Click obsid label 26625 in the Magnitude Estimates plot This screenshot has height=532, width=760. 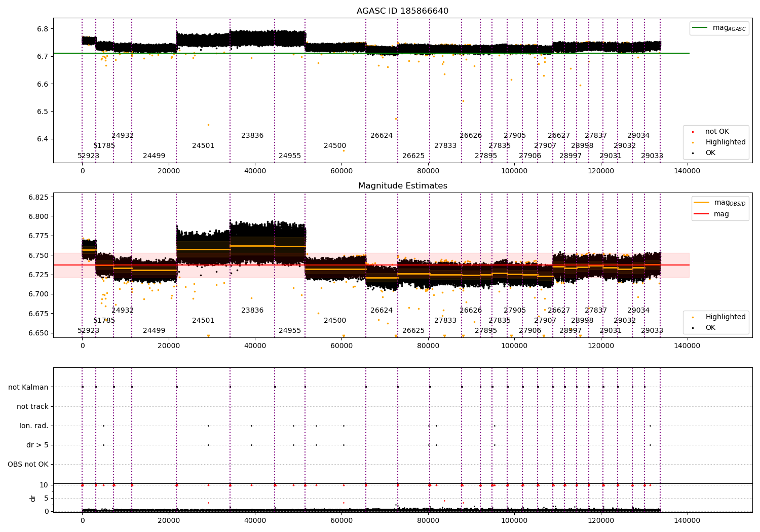[413, 331]
